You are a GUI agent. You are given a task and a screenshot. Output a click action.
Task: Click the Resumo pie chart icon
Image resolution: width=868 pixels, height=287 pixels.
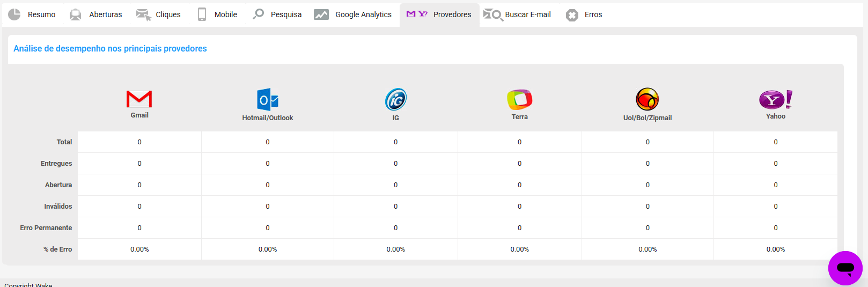click(14, 14)
